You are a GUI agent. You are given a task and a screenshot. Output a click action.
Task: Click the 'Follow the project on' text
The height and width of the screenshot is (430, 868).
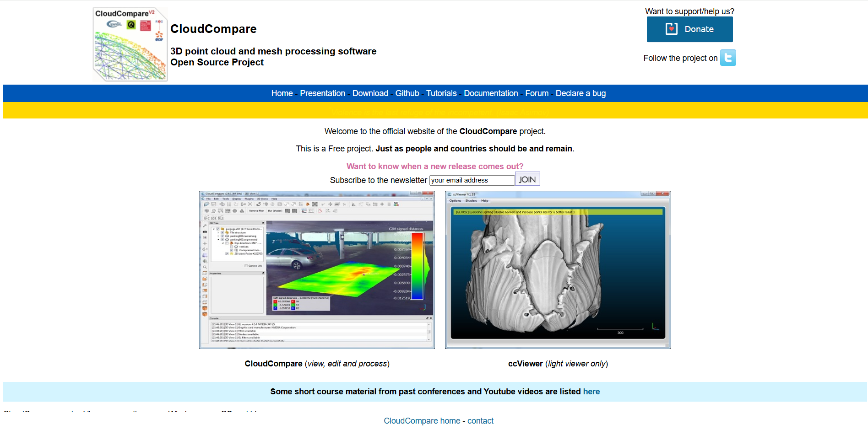[x=680, y=58]
